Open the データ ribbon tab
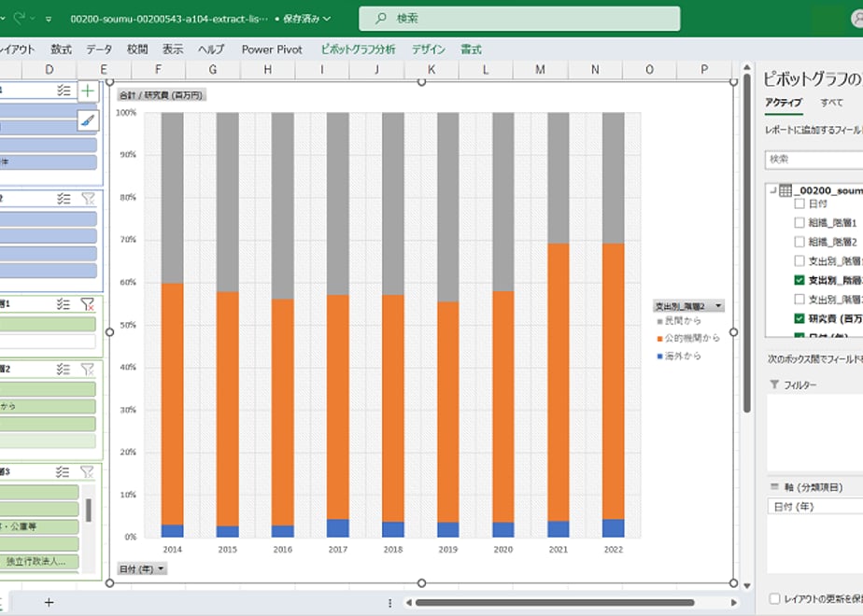Viewport: 863px width, 616px height. [x=99, y=49]
